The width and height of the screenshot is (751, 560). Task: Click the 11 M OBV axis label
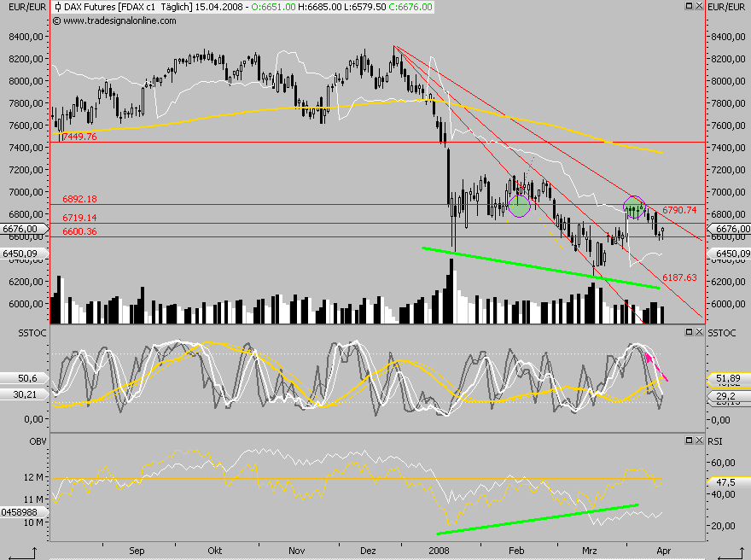(x=32, y=499)
